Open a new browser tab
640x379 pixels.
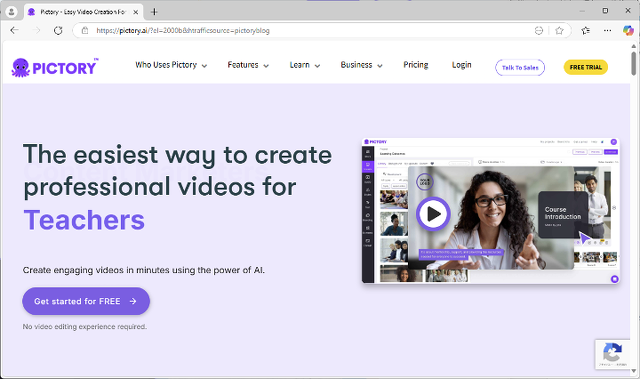[x=154, y=12]
